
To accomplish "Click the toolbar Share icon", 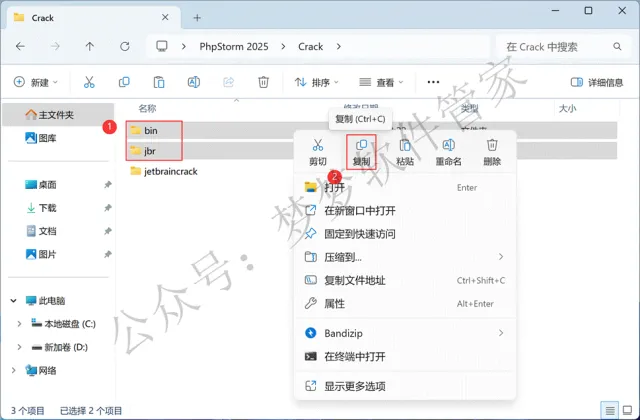I will coord(229,82).
